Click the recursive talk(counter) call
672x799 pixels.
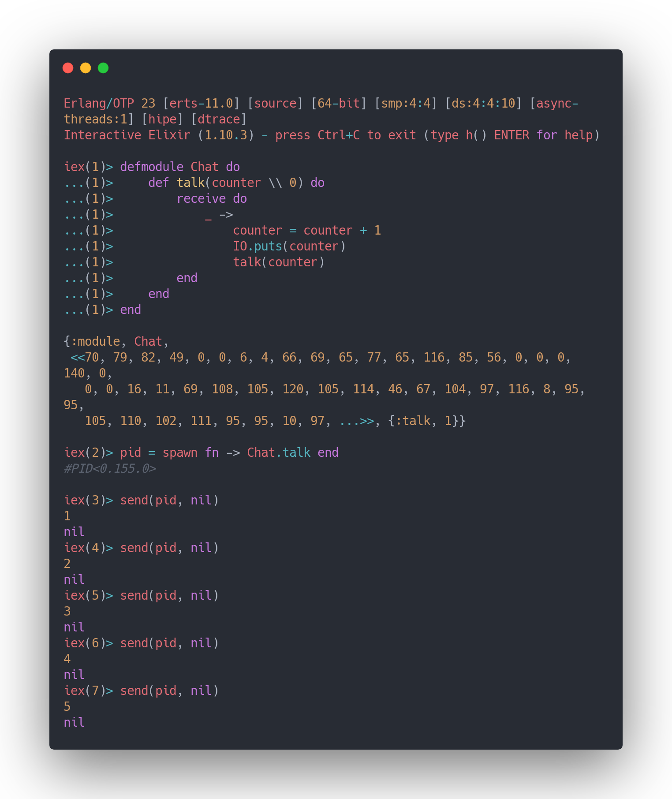(279, 262)
